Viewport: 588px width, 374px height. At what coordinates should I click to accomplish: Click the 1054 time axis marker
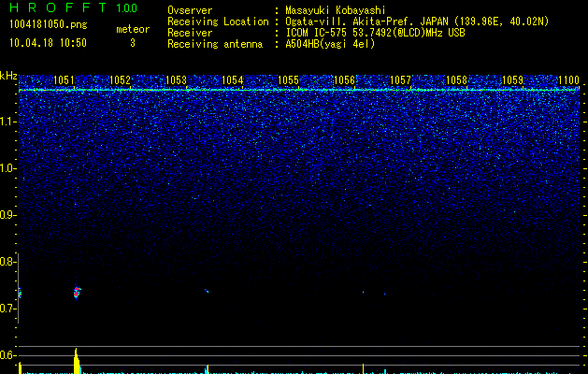232,80
